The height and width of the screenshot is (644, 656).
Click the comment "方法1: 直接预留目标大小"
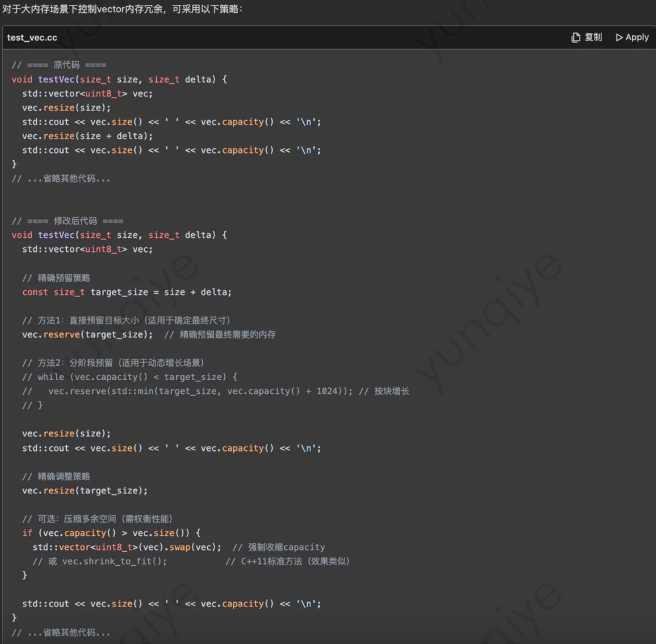(x=126, y=320)
